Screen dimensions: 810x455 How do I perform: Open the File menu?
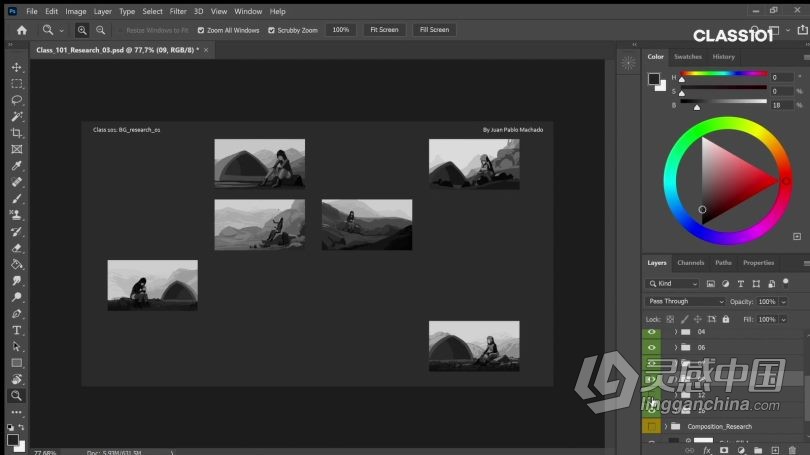(32, 11)
